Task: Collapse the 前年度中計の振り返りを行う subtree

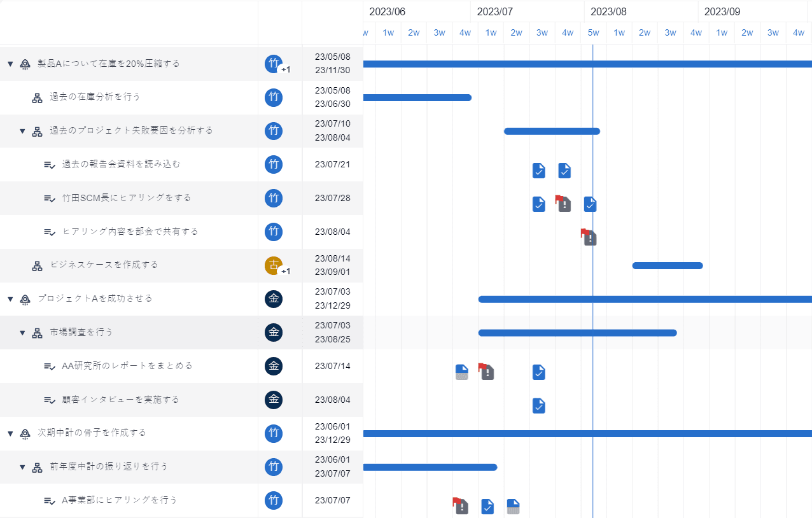Action: pos(21,466)
